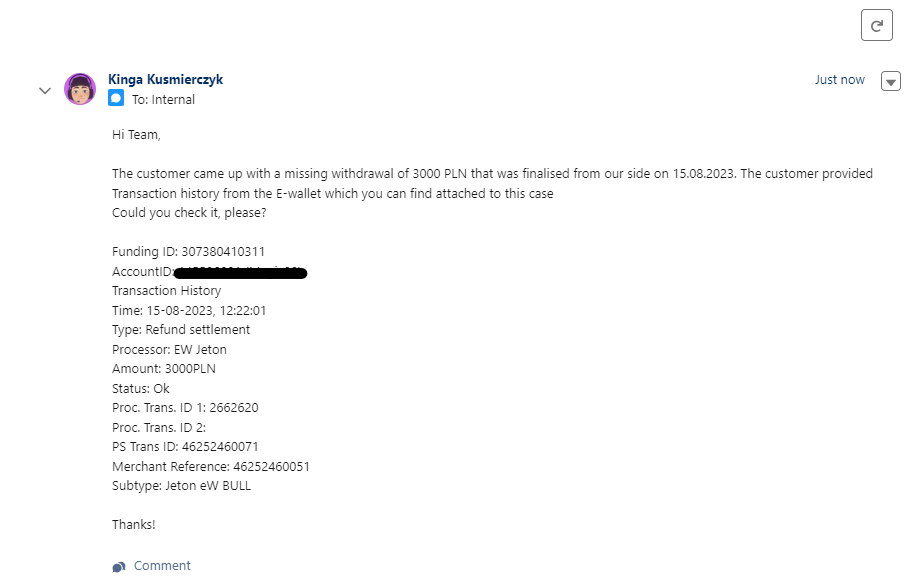Click the redacted AccountID black bar
The width and height of the screenshot is (915, 586).
(x=239, y=272)
